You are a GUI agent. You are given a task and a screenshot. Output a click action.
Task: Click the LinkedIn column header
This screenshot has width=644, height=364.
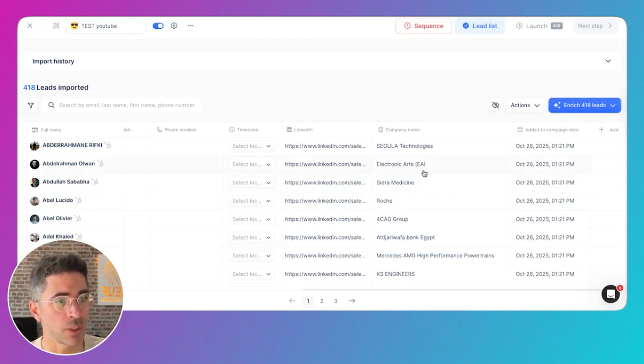pos(299,130)
